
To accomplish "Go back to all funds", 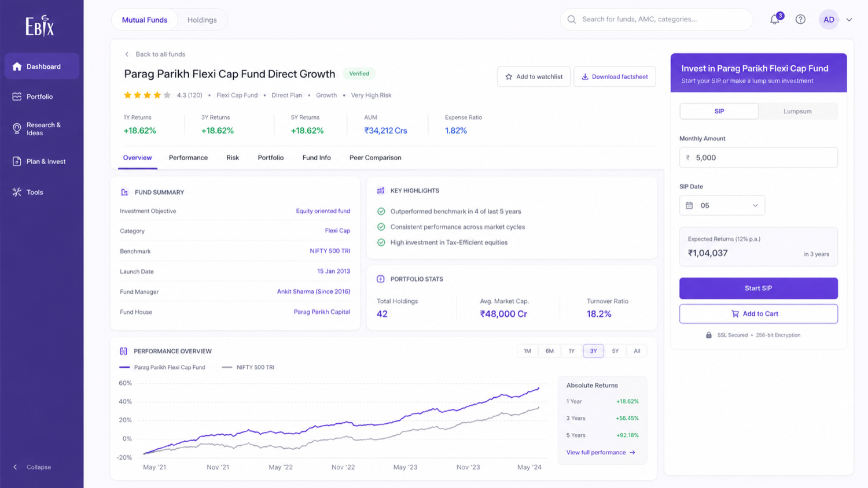I will point(155,54).
